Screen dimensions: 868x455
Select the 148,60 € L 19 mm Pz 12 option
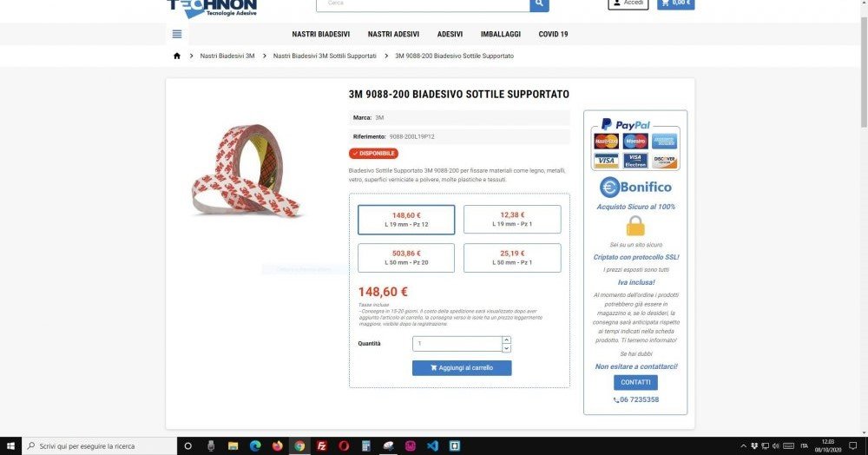tap(406, 220)
